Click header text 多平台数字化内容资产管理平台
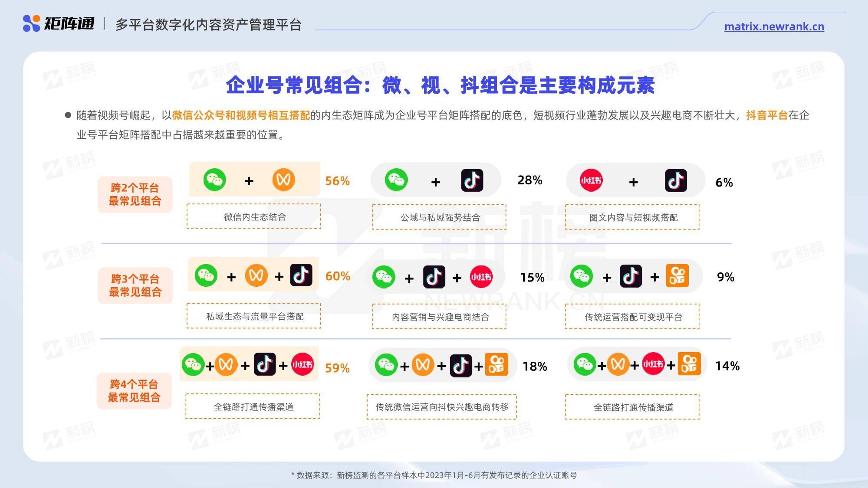The width and height of the screenshot is (868, 488). (208, 25)
